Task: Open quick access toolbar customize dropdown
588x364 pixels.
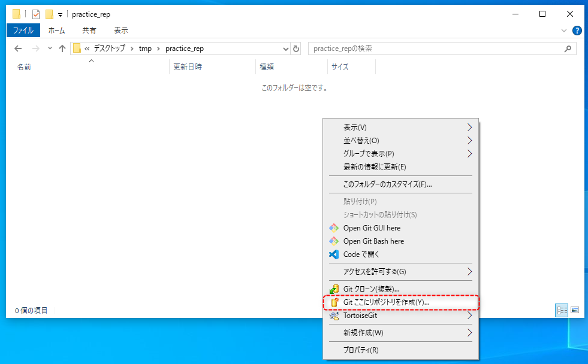Action: click(60, 15)
